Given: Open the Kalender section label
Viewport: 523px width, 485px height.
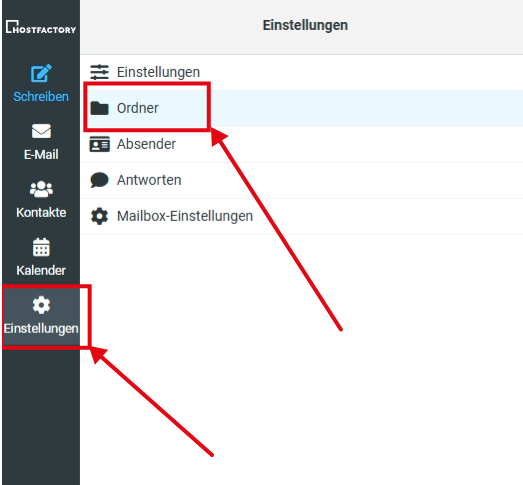Looking at the screenshot, I should [41, 270].
